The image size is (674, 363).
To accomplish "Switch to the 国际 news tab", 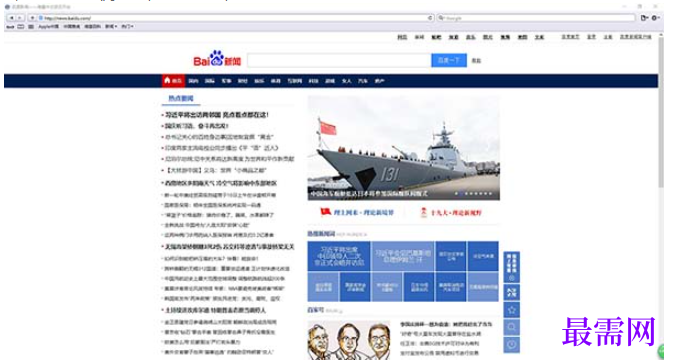I will click(210, 81).
